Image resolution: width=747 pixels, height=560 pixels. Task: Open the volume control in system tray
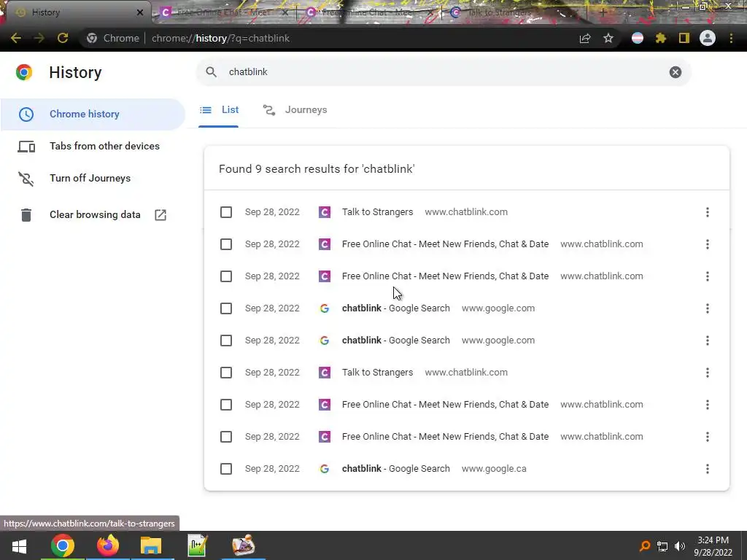pos(680,545)
